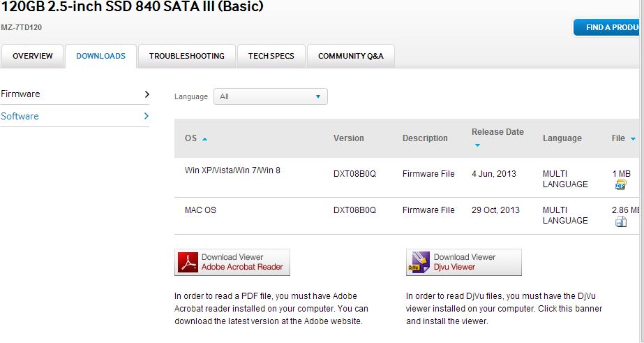Click DXT08B0Q version in MAC OS row
This screenshot has width=644, height=343.
tap(354, 210)
